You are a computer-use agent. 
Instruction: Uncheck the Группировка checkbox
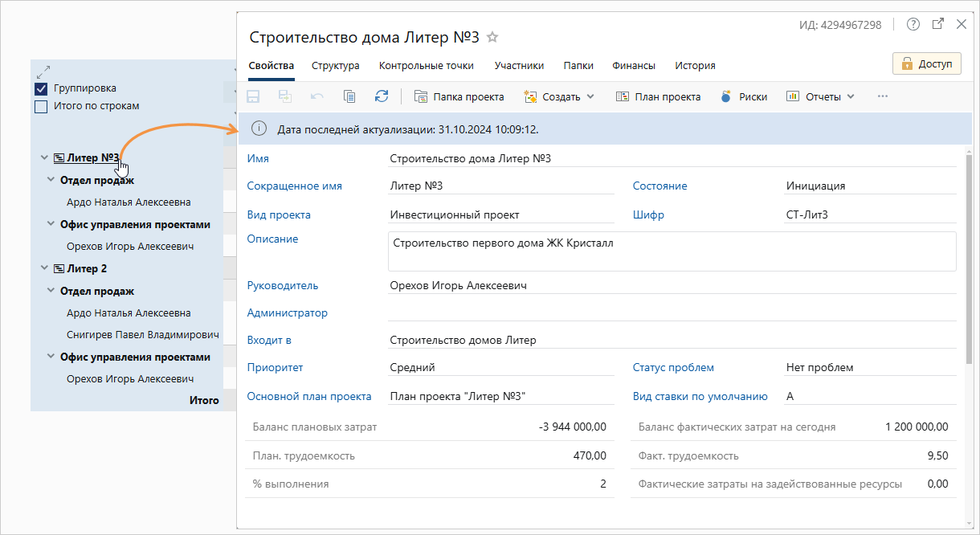[x=41, y=88]
